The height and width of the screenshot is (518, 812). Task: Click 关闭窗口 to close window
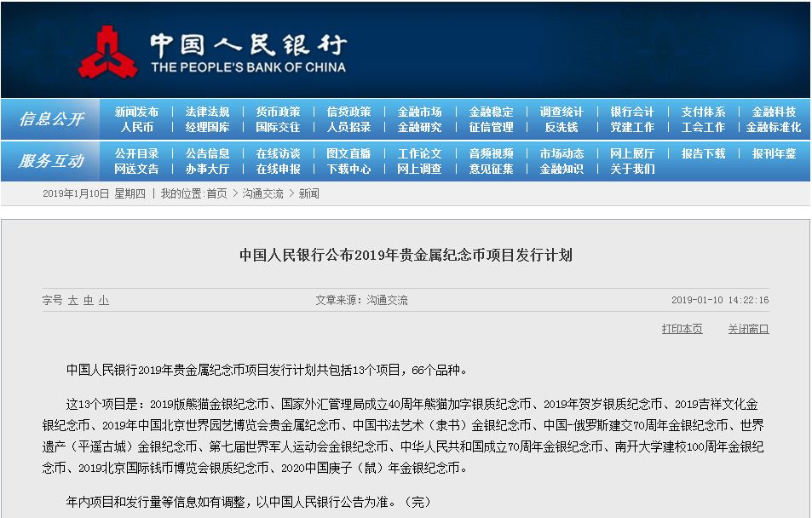pos(748,329)
